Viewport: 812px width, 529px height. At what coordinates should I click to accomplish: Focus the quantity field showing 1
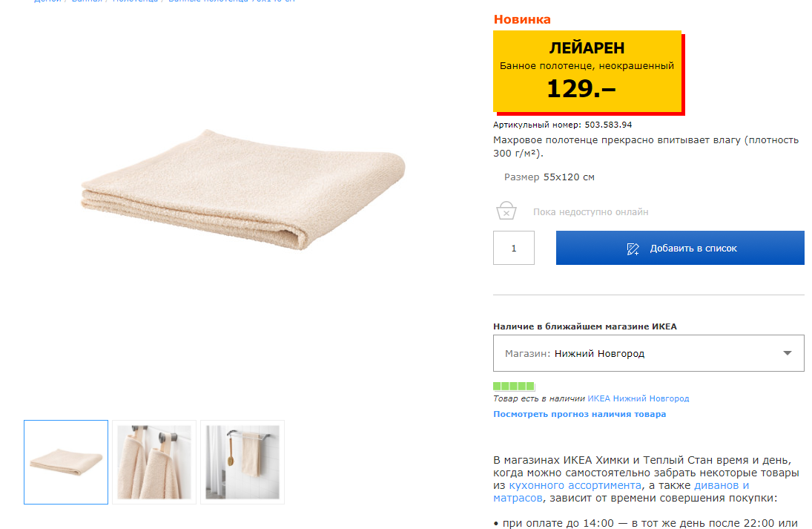pyautogui.click(x=514, y=248)
